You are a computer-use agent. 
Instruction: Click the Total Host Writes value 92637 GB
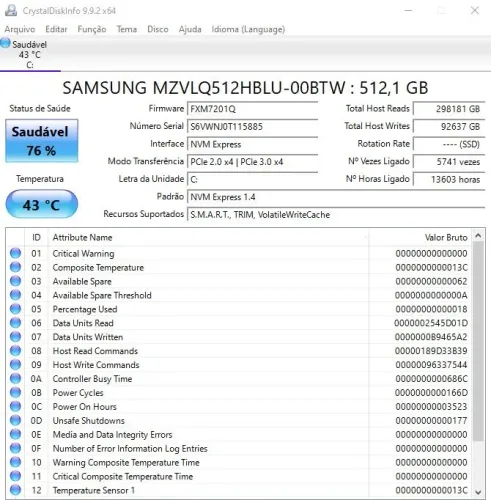(449, 127)
